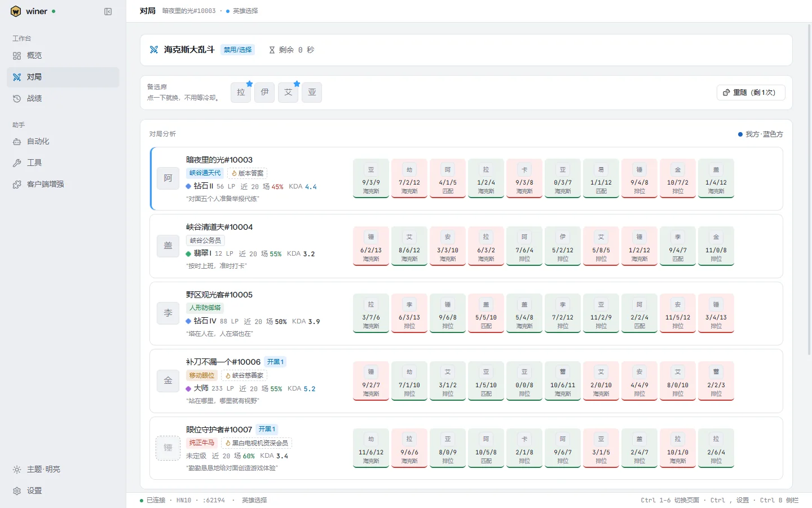Click the 我方·蓝色方 team indicator
Viewport: 812px width, 508px height.
[761, 134]
